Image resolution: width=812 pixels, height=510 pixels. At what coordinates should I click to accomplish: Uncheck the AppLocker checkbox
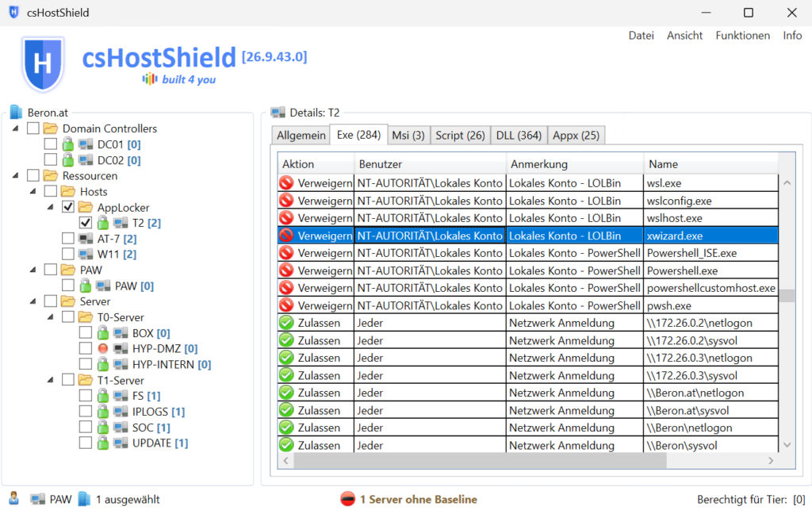tap(68, 207)
